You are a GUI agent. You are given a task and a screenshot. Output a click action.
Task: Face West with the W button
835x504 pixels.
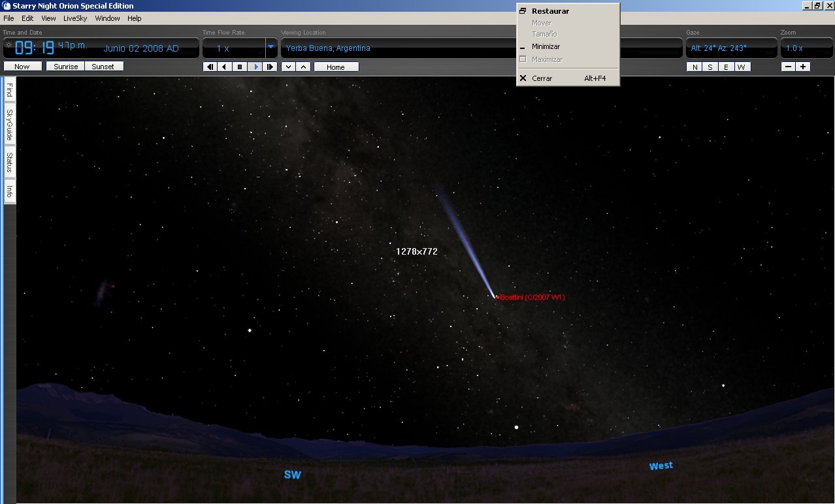point(742,67)
